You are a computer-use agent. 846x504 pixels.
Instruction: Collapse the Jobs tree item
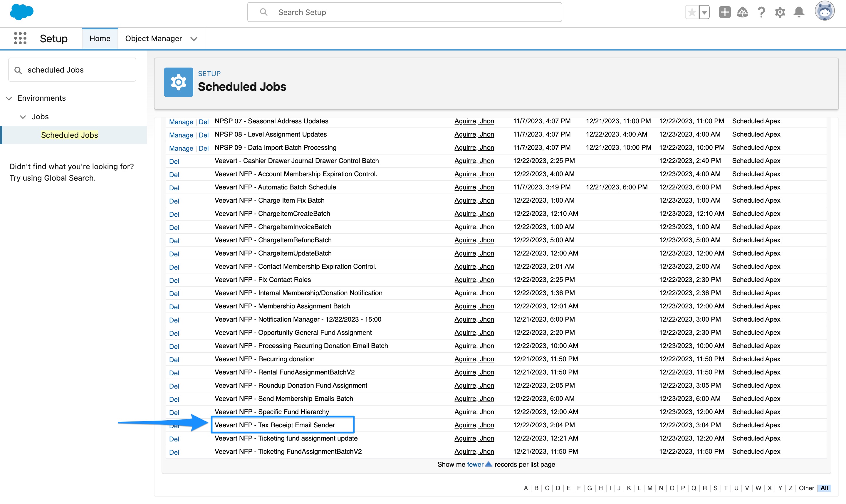click(23, 117)
